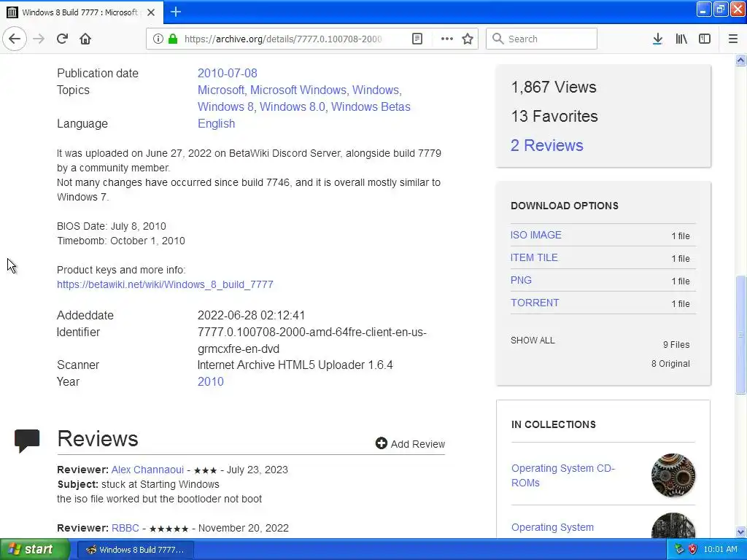This screenshot has width=747, height=560.
Task: Download the ISO IMAGE option
Action: (x=536, y=236)
